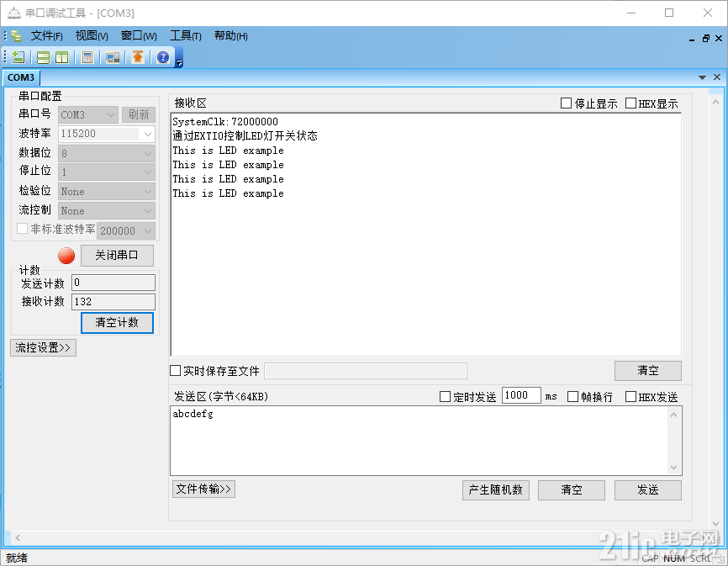Open the 串口号 COM3 dropdown
728x566 pixels.
click(x=88, y=114)
